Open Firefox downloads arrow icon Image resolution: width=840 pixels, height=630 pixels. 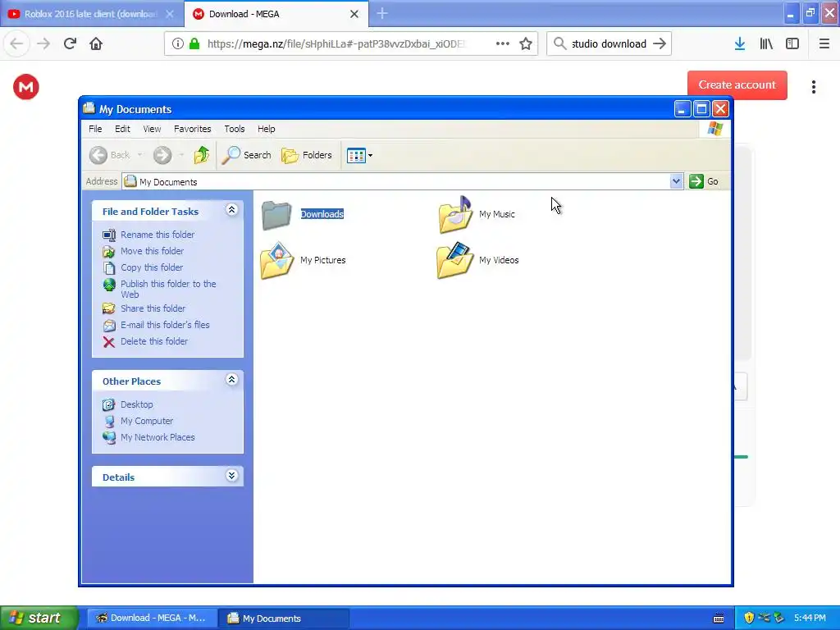coord(740,43)
